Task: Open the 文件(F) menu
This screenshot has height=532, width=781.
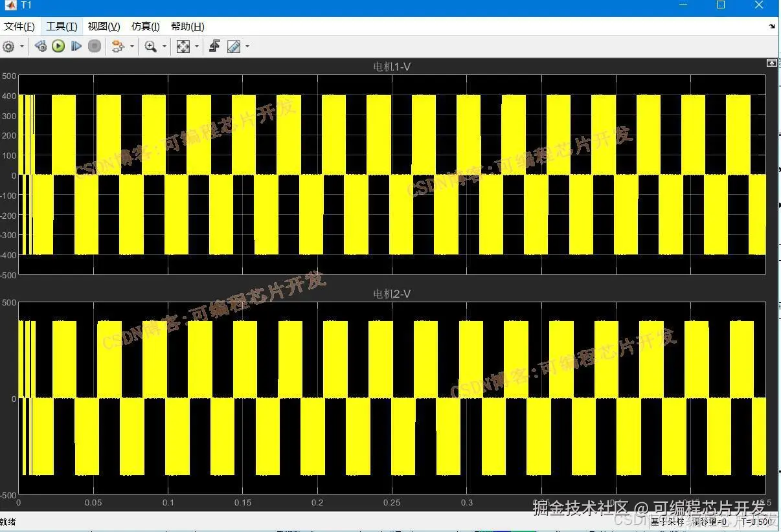Action: [x=19, y=27]
